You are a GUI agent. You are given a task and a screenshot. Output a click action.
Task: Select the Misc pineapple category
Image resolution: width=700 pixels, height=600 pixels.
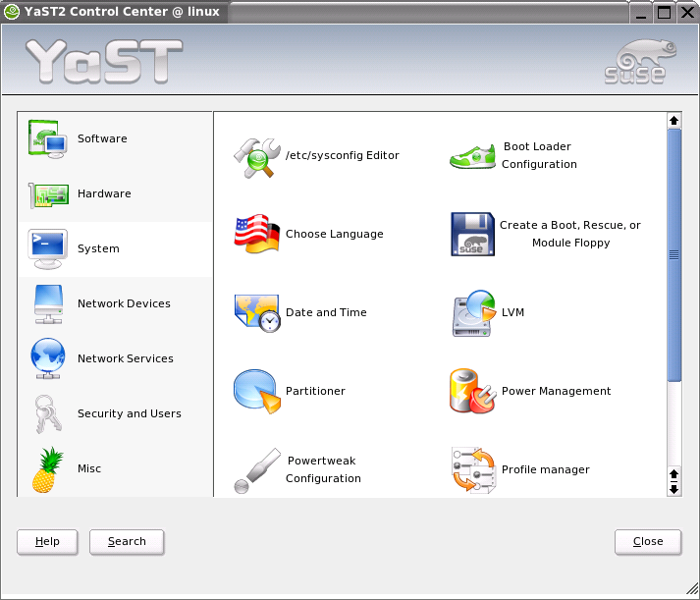(x=88, y=469)
